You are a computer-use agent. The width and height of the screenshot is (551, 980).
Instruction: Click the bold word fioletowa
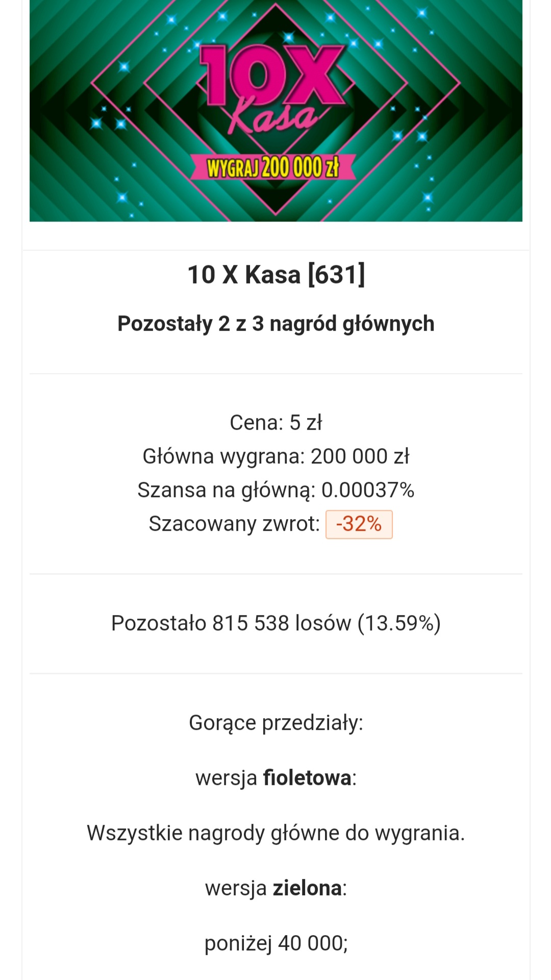coord(307,778)
